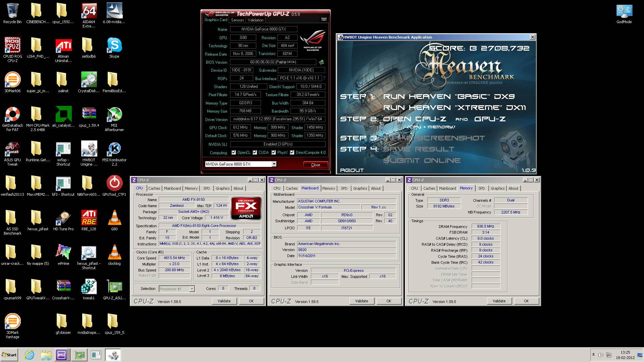Open GPU-Z_ASU desktop icon
644x362 pixels.
coord(114,290)
